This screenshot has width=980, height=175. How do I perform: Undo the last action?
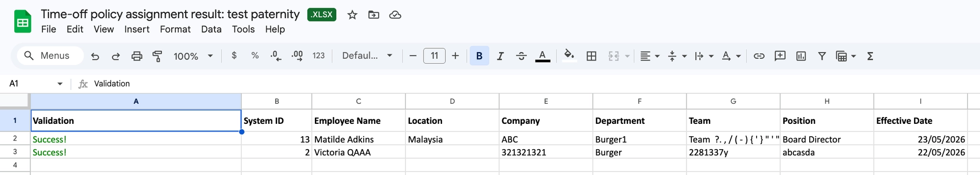click(x=95, y=56)
